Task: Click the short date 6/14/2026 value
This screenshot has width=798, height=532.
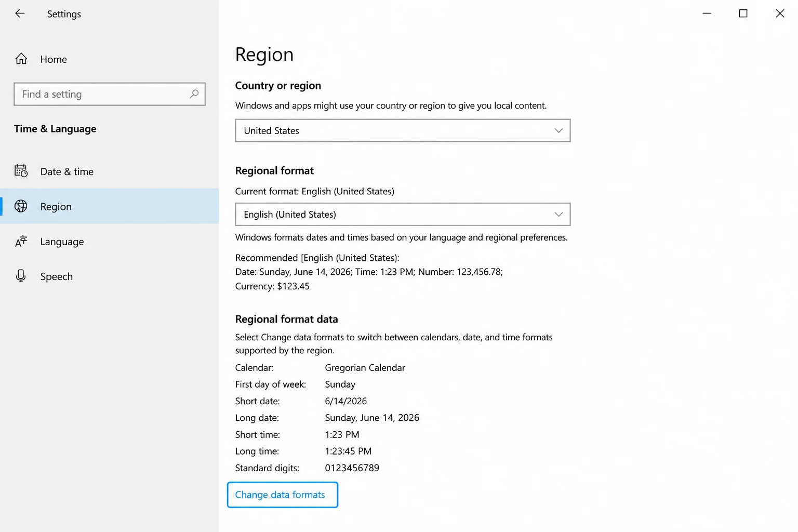Action: click(346, 401)
